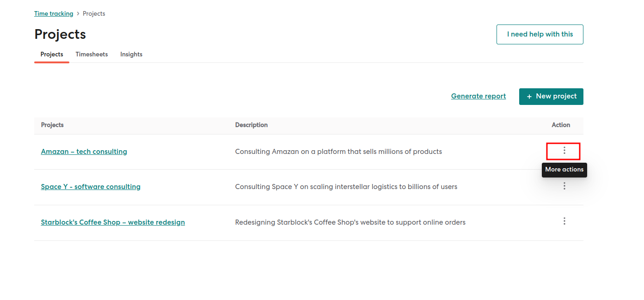Screen dimensions: 644x300
Task: Select the current Projects breadcrumb item
Action: [x=94, y=14]
